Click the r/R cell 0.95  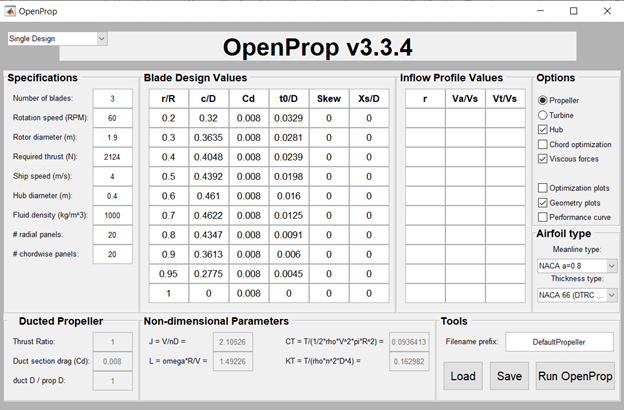pos(169,274)
